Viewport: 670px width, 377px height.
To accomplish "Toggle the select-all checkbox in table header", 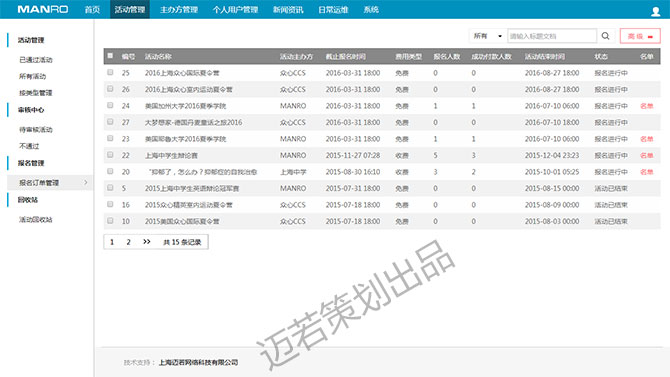I will coord(110,56).
